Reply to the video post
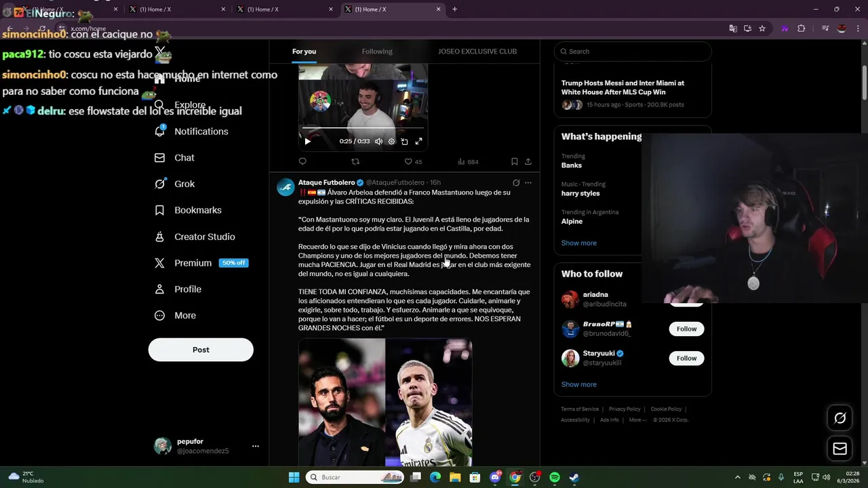 pos(302,161)
